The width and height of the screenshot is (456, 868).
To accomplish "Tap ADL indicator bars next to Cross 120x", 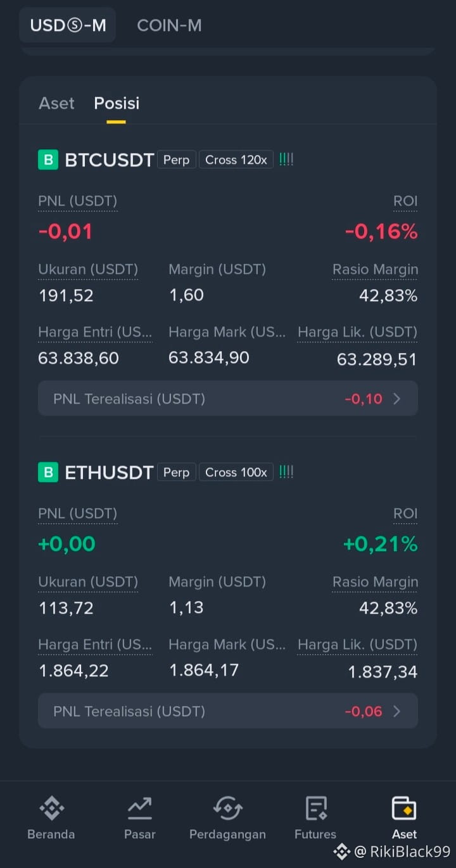I will pyautogui.click(x=286, y=159).
